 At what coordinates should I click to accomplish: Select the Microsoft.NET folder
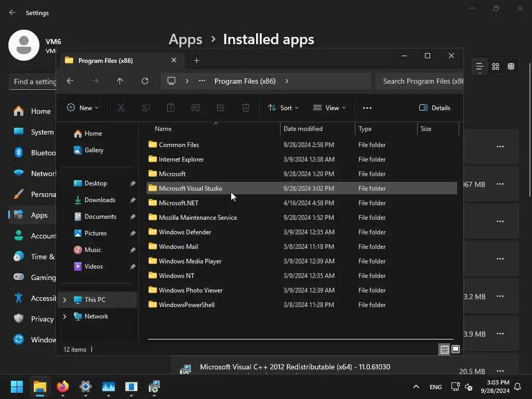point(302,203)
